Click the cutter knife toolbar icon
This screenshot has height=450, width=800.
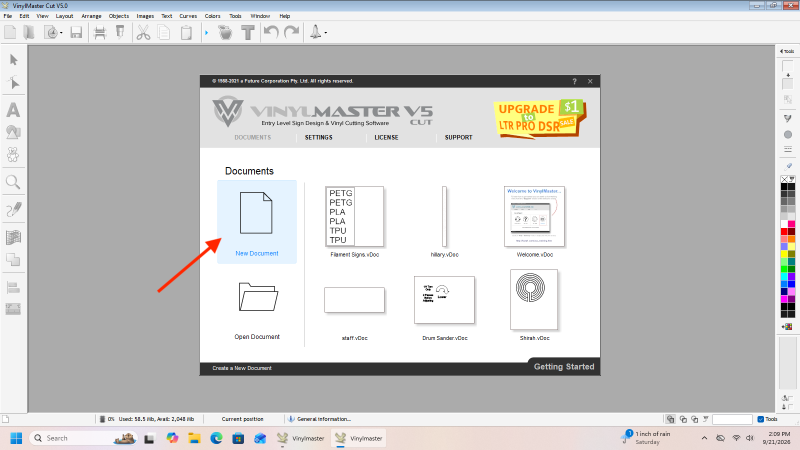tap(120, 33)
